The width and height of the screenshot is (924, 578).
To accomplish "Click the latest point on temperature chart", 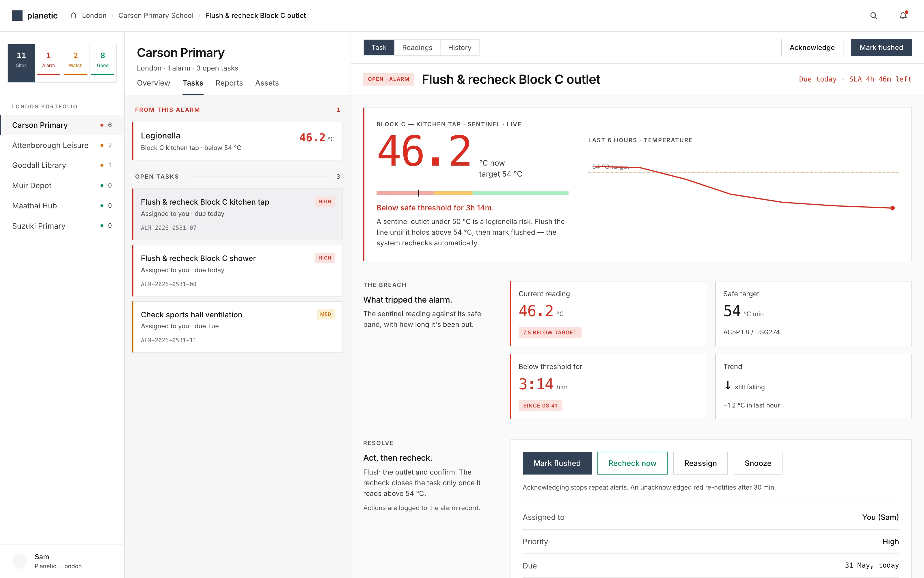I will coord(892,208).
